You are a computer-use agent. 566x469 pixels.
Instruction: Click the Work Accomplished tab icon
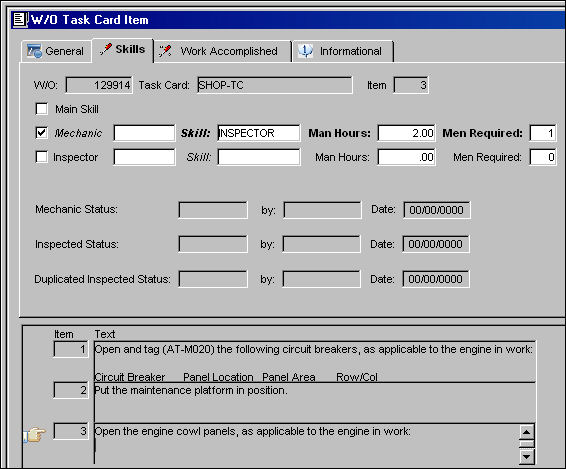click(165, 51)
